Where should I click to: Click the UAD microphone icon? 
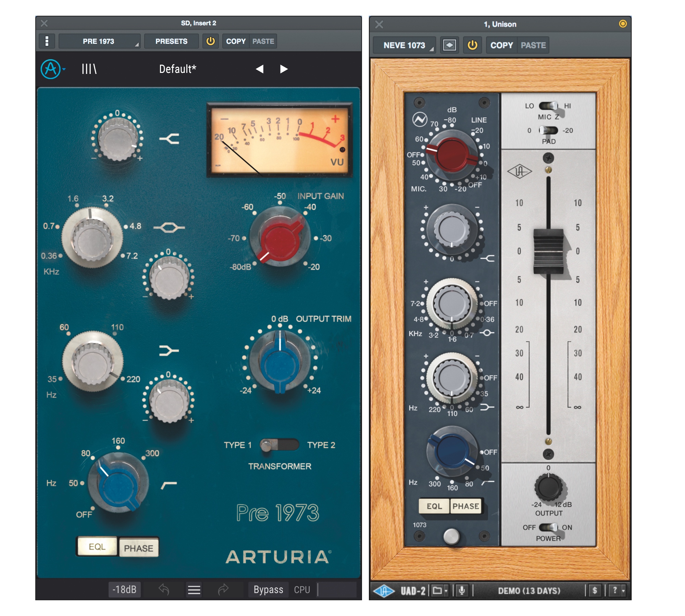pyautogui.click(x=462, y=591)
